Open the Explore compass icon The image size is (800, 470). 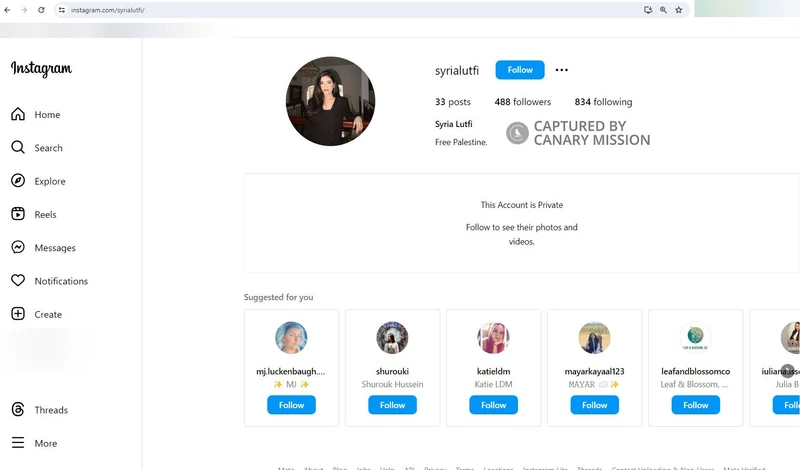point(18,181)
